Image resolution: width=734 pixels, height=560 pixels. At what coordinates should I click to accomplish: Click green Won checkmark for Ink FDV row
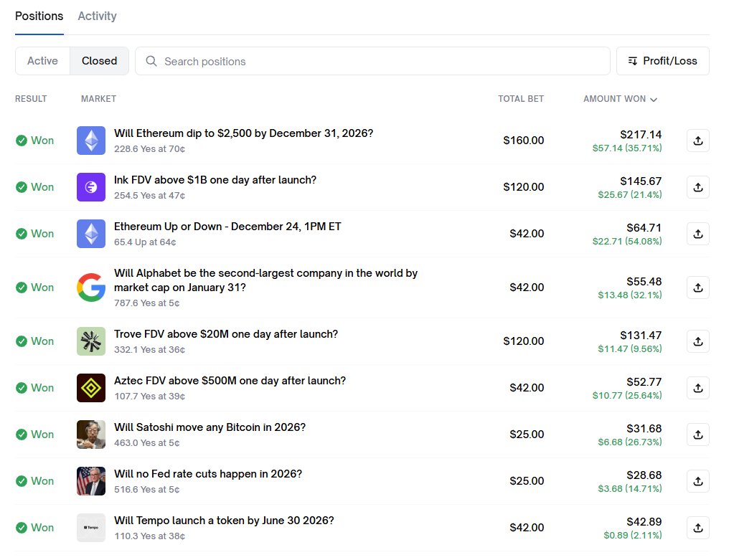tap(21, 187)
